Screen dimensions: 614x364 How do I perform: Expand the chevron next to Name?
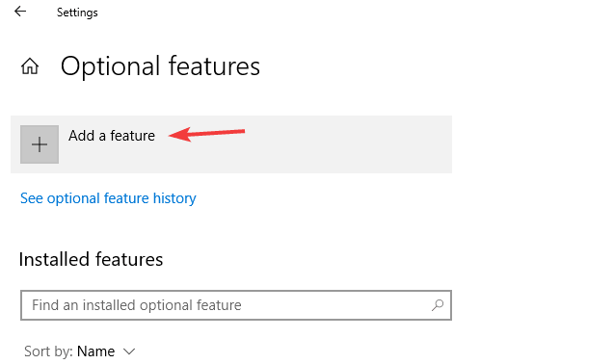129,351
